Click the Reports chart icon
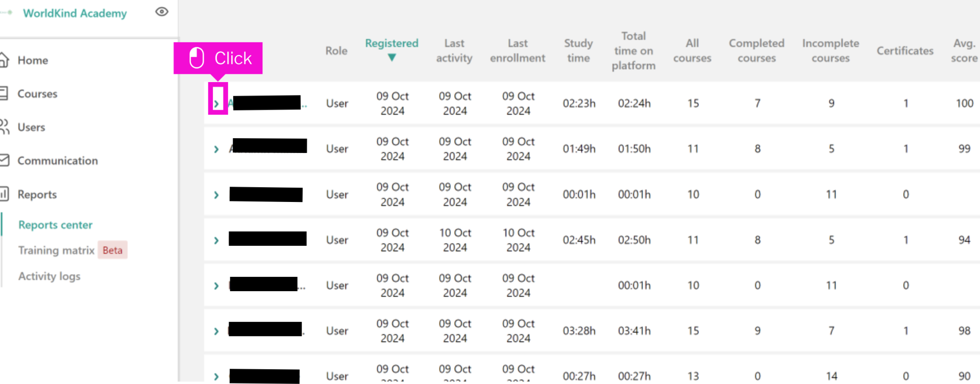The height and width of the screenshot is (384, 980). 4,194
